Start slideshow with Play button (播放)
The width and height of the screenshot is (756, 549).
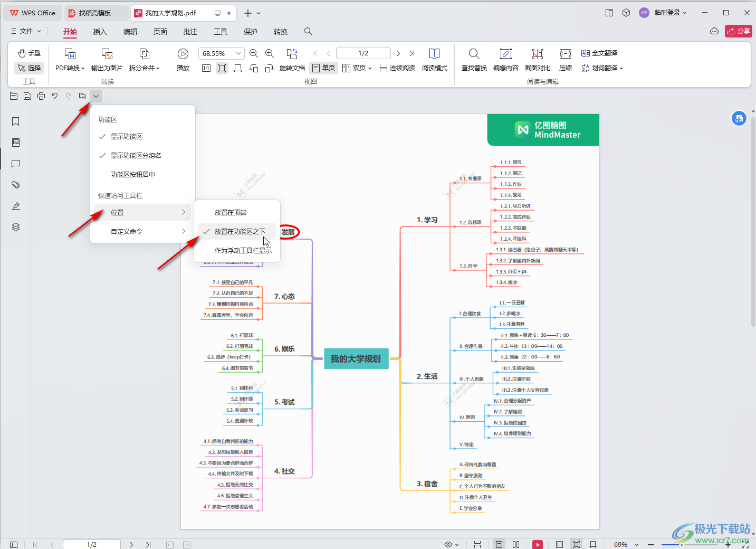tap(183, 59)
